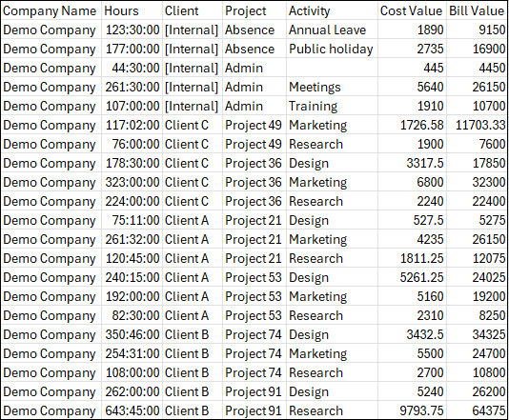Click the hours cell 123:30:00
The height and width of the screenshot is (420, 509).
click(x=132, y=30)
